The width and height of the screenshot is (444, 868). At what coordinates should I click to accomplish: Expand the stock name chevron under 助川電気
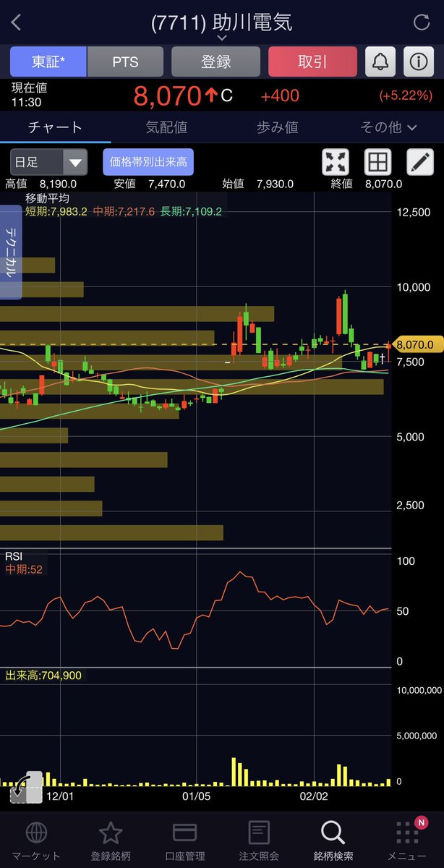[x=222, y=38]
